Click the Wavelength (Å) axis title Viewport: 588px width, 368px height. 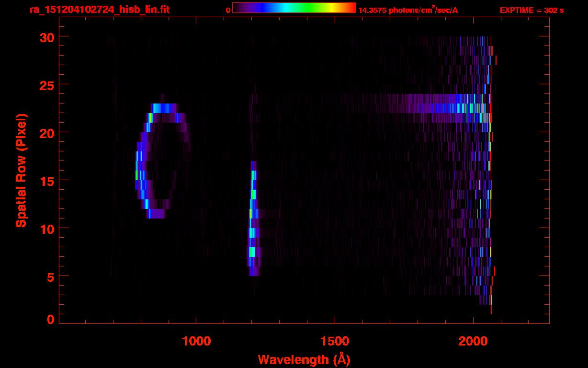click(304, 359)
